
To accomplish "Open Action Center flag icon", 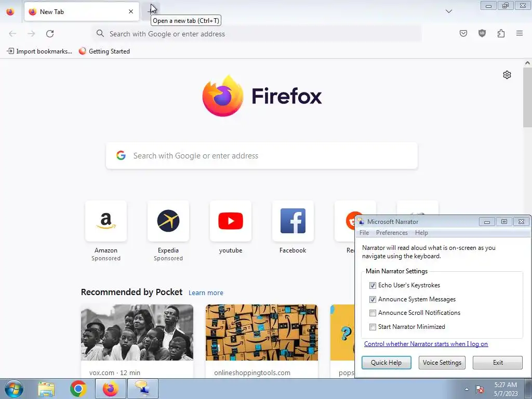I will (x=480, y=389).
